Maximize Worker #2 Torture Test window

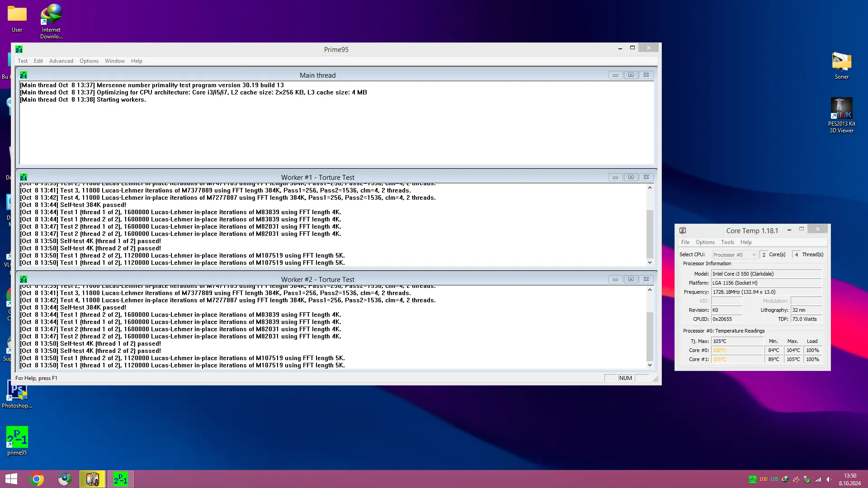tap(631, 279)
